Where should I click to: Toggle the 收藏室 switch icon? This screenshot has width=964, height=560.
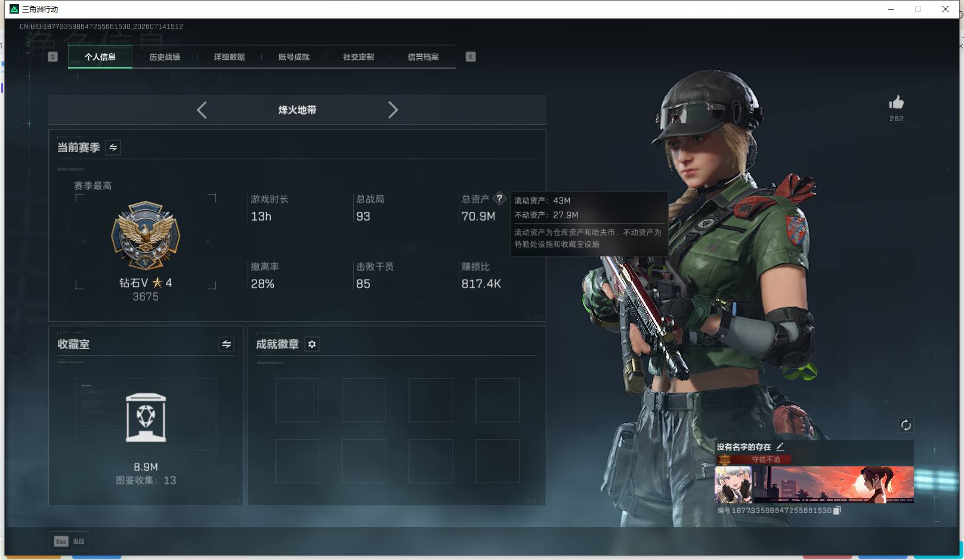coord(226,344)
